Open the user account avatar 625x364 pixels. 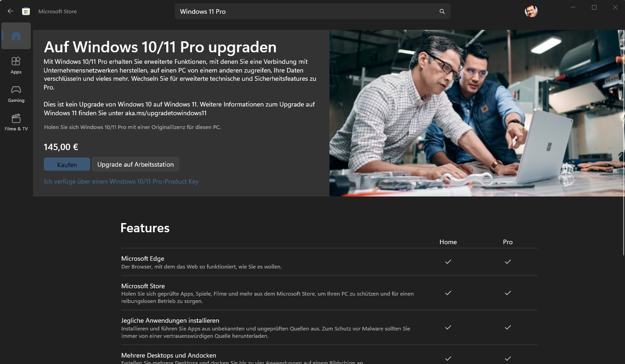[x=531, y=11]
